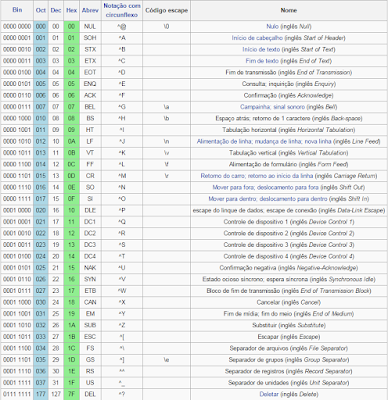Click the caret notation cell '^G'
The image size is (388, 400).
(122, 107)
